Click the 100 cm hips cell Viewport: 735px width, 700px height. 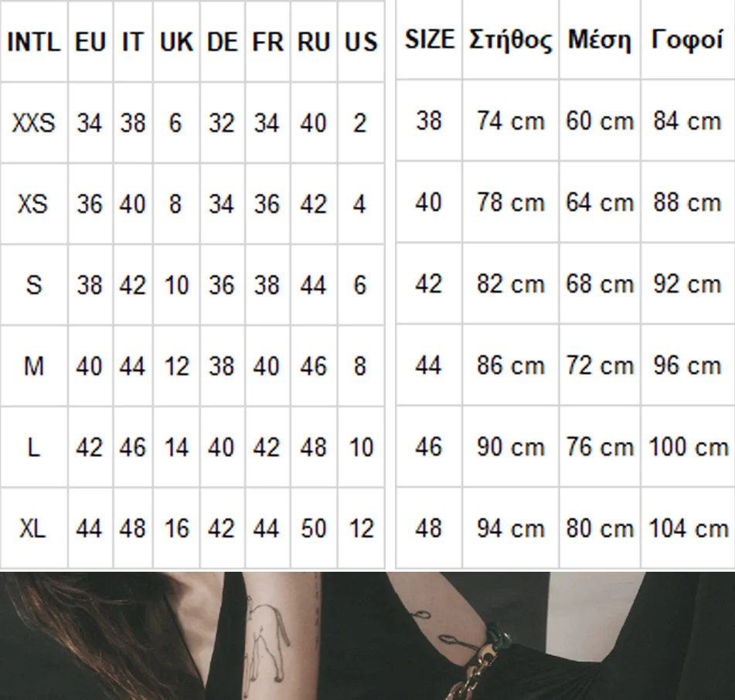click(687, 447)
